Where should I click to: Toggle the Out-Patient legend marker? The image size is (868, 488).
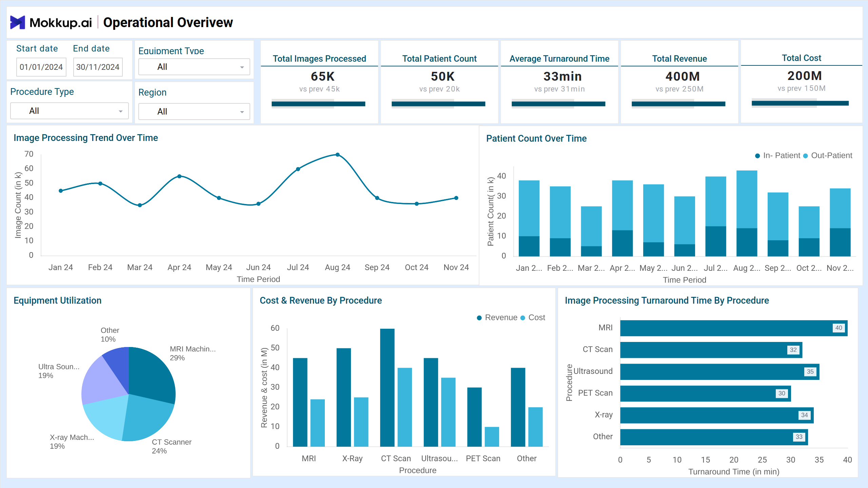pyautogui.click(x=806, y=156)
